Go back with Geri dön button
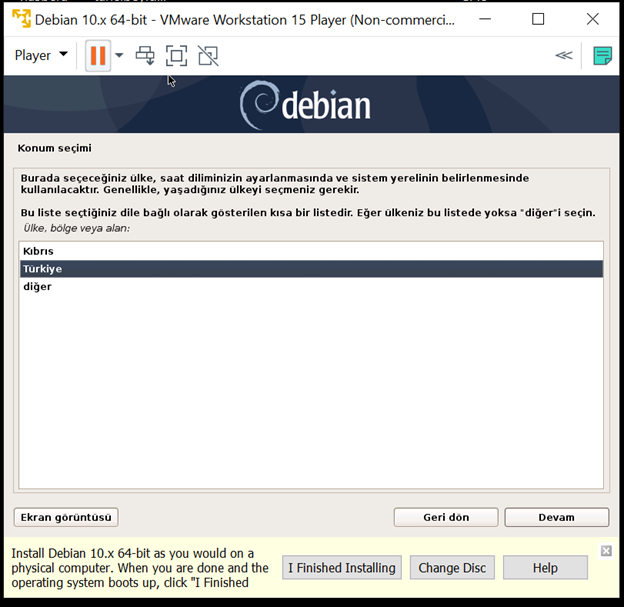This screenshot has height=607, width=624. 446,517
